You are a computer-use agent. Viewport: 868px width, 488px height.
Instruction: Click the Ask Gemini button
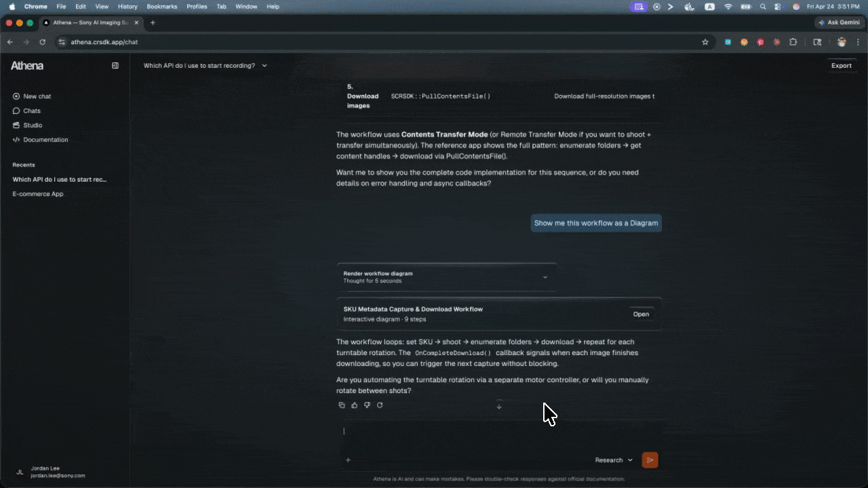coord(839,22)
